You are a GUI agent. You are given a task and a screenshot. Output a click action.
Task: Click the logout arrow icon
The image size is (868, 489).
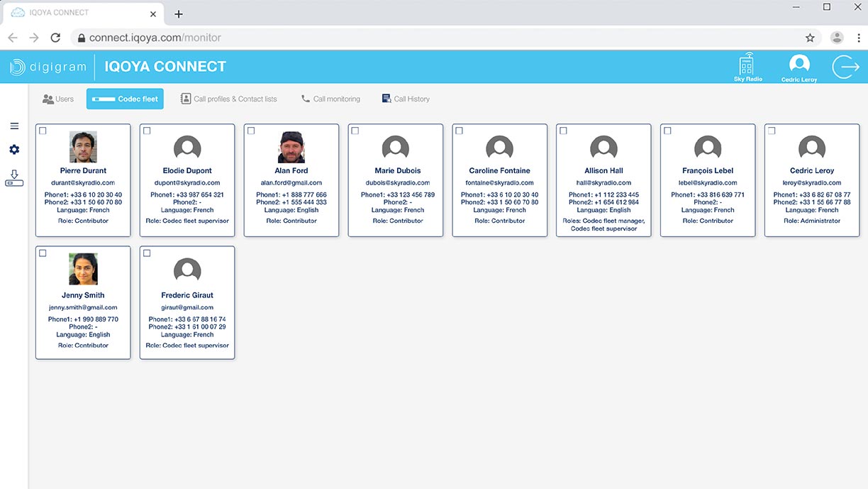pyautogui.click(x=845, y=67)
